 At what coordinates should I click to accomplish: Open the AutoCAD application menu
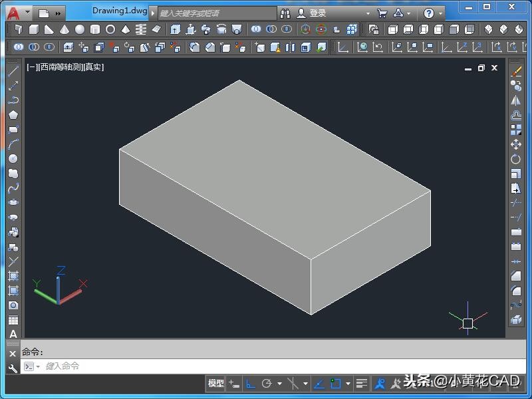14,12
